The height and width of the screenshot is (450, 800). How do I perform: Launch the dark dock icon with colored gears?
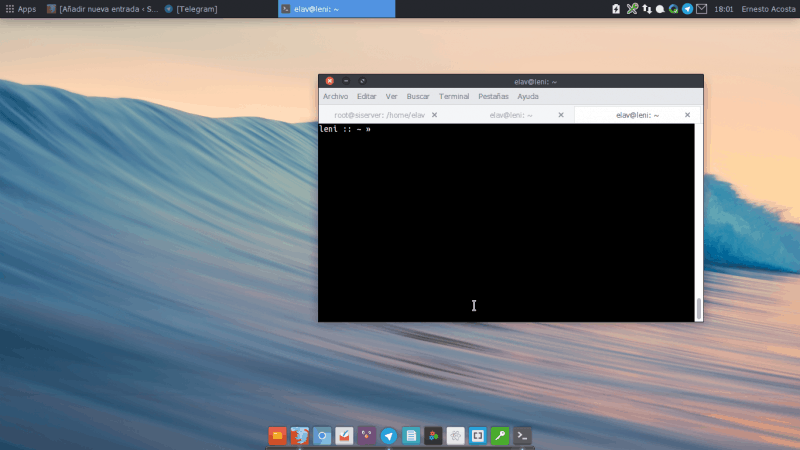point(433,436)
